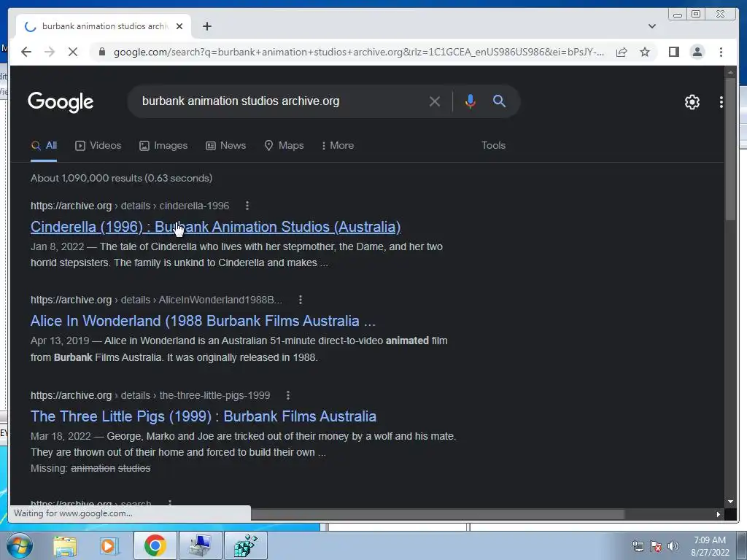Expand the tab search chevron
This screenshot has height=560, width=747.
click(651, 26)
